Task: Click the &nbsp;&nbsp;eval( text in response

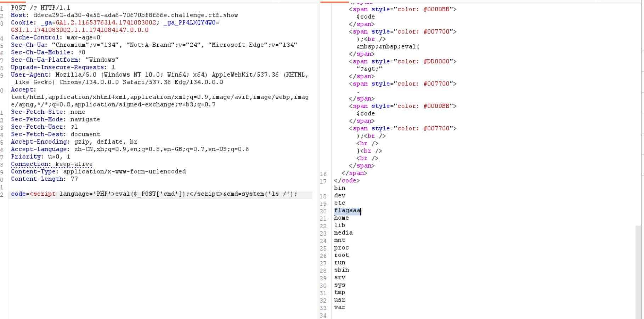Action: tap(388, 46)
